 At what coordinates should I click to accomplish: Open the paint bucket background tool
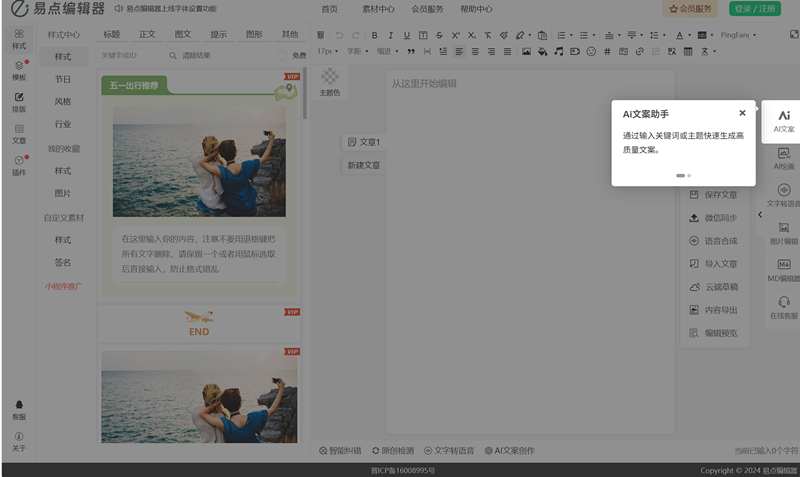[x=542, y=52]
